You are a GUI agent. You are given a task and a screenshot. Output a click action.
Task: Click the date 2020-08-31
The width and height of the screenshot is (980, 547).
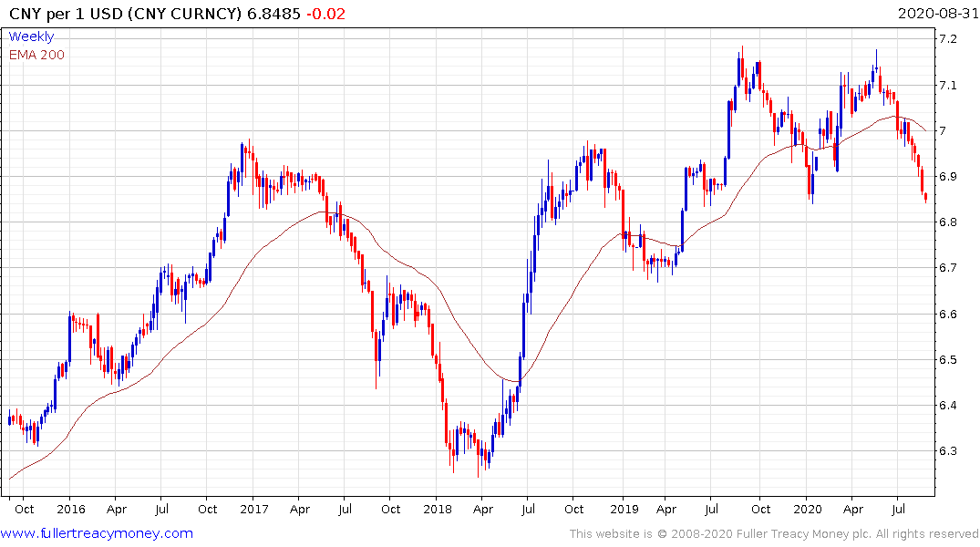(x=938, y=14)
